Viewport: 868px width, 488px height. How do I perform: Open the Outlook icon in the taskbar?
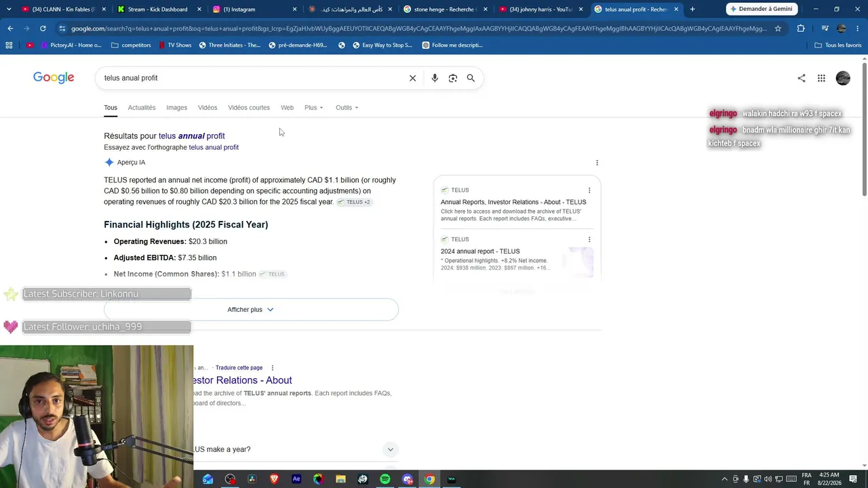[x=208, y=479]
